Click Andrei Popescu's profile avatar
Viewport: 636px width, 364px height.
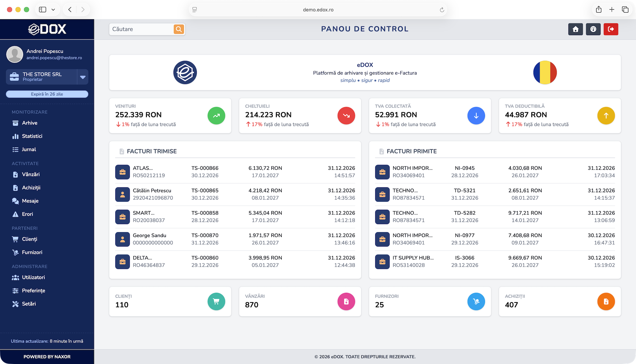tap(15, 54)
